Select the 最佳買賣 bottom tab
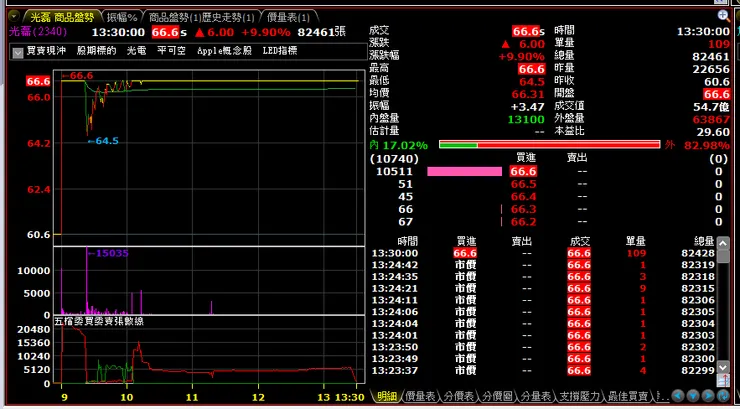740x409 pixels. [x=628, y=396]
